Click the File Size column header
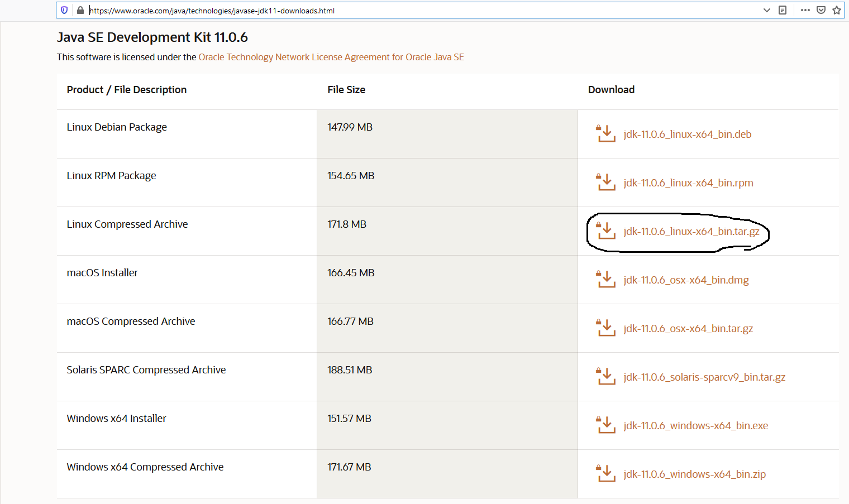Screen dimensions: 849x504 coord(346,90)
